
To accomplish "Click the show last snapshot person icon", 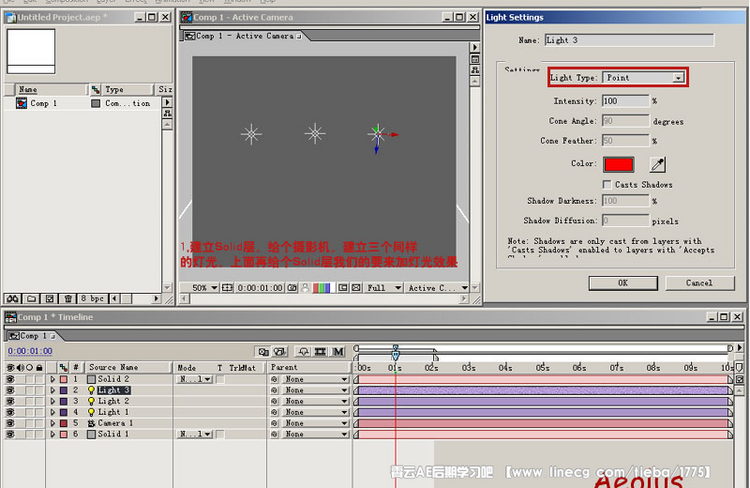I will coord(305,288).
